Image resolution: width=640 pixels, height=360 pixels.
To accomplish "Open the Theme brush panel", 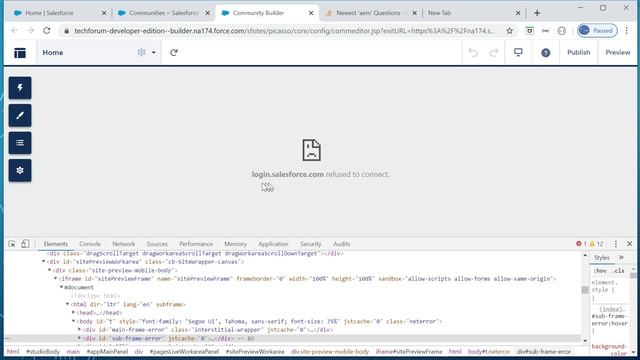I will 20,115.
